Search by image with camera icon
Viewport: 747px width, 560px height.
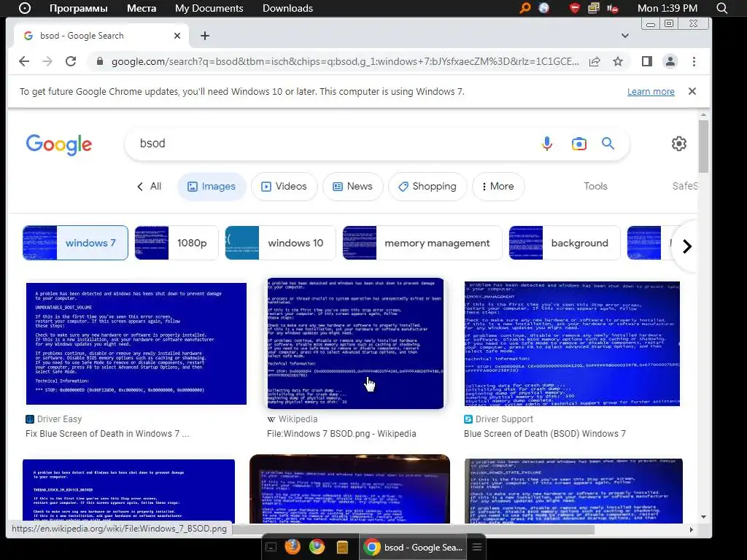(x=578, y=144)
